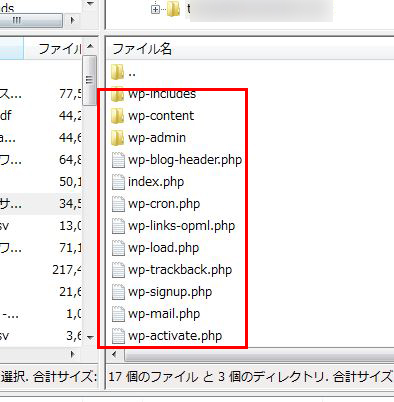
Task: Select the wp-admin folder name
Action: tap(157, 138)
